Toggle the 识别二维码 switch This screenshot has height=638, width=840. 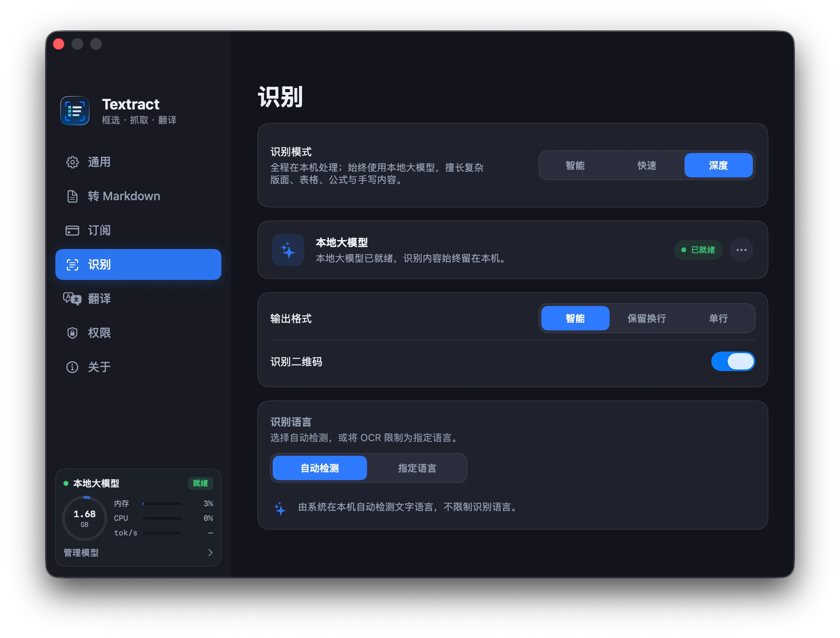coord(733,361)
